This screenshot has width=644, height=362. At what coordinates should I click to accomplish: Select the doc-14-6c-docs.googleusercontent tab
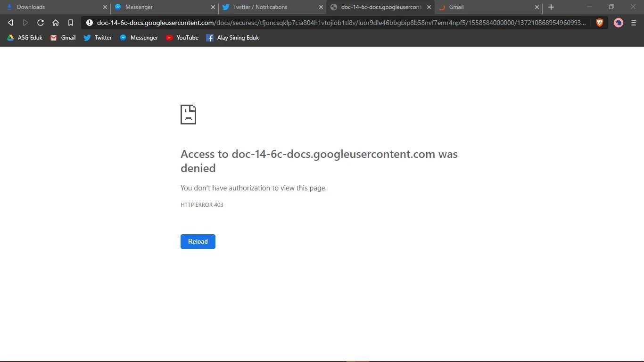click(380, 7)
